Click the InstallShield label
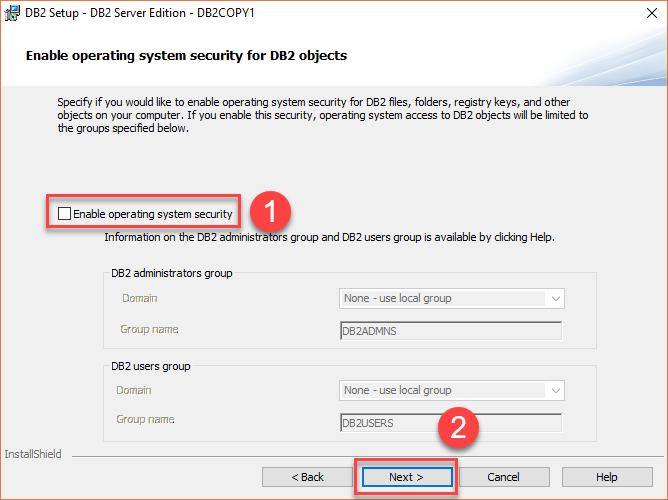 [33, 454]
